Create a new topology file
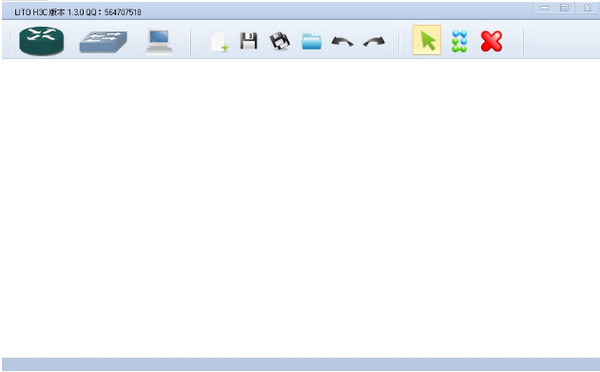 point(220,41)
